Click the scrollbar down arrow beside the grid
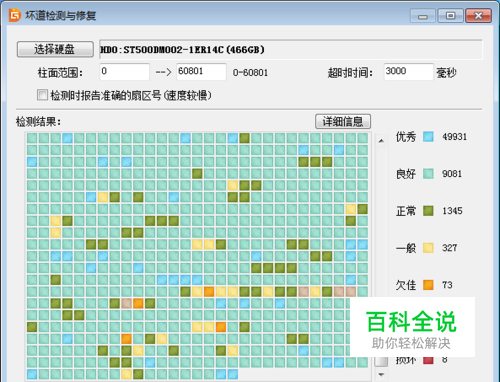500x382 pixels. (x=381, y=374)
